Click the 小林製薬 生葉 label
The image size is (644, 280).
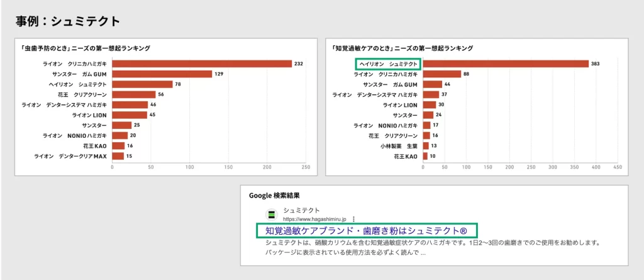tap(398, 146)
